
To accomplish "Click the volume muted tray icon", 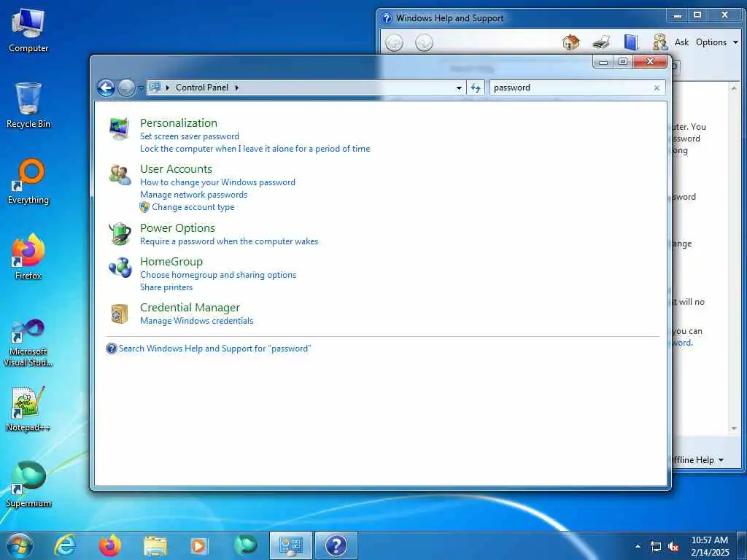I will tap(673, 547).
